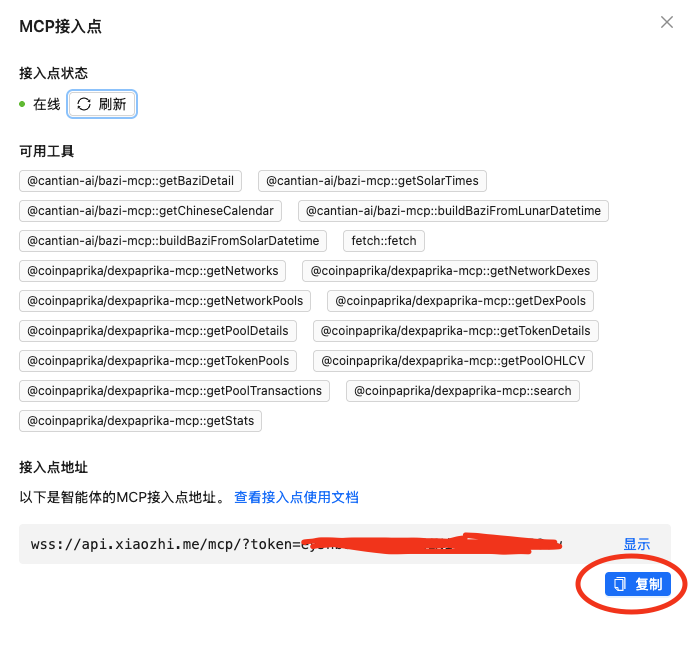Select the getNetworks tool tag
The width and height of the screenshot is (692, 654).
pyautogui.click(x=153, y=271)
